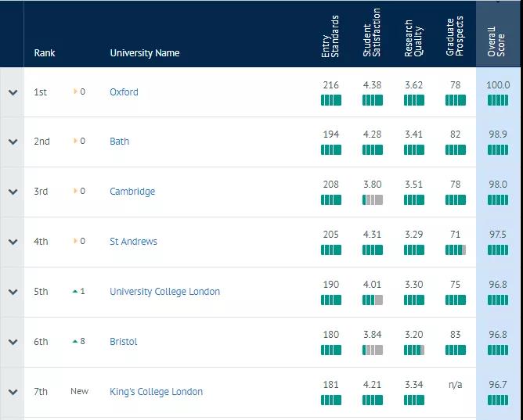Select the '7th' rank cell
This screenshot has width=523, height=420.
[41, 392]
